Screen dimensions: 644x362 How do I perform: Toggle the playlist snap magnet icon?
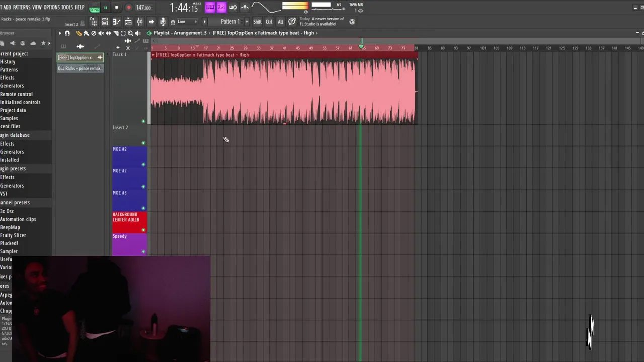(x=67, y=33)
